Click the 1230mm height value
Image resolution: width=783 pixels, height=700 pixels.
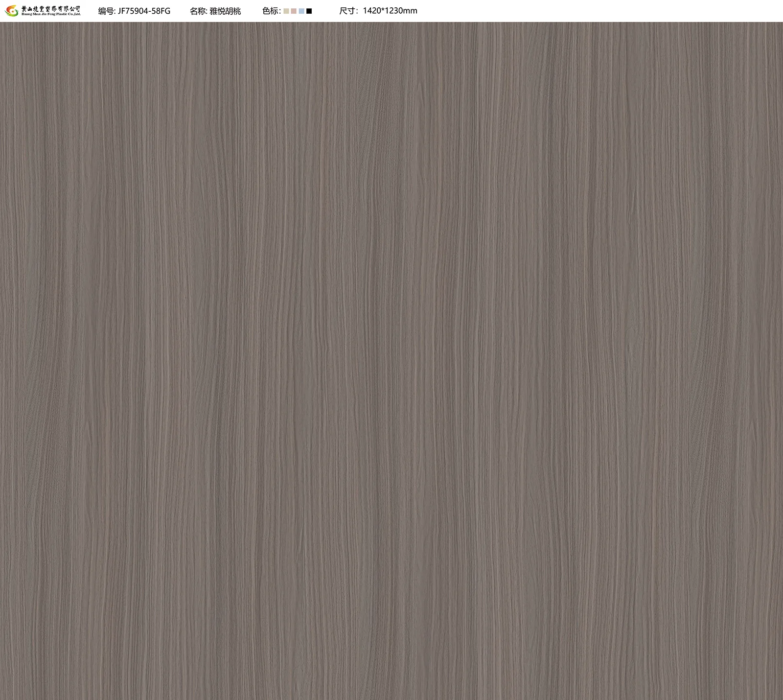pos(401,11)
